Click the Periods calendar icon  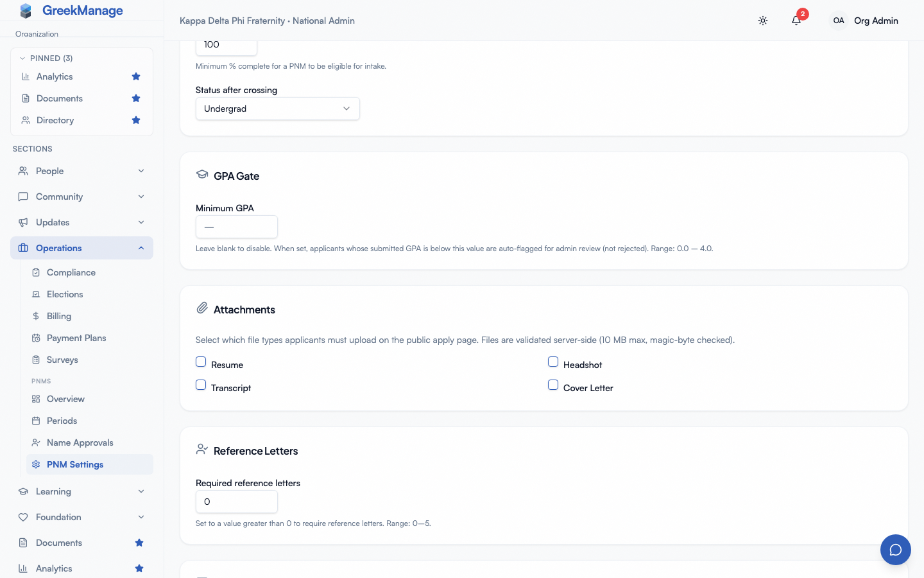(x=36, y=421)
